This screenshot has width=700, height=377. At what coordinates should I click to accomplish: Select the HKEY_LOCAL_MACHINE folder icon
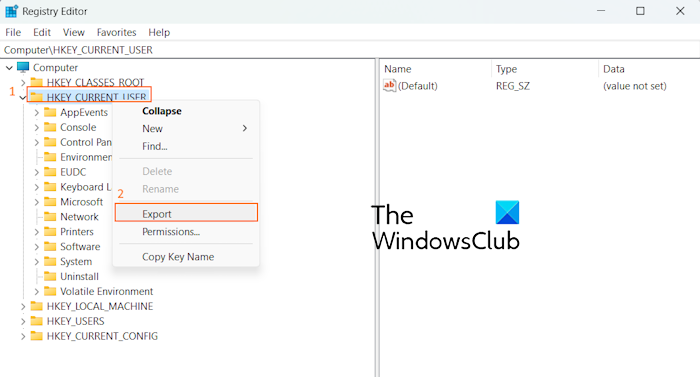37,306
